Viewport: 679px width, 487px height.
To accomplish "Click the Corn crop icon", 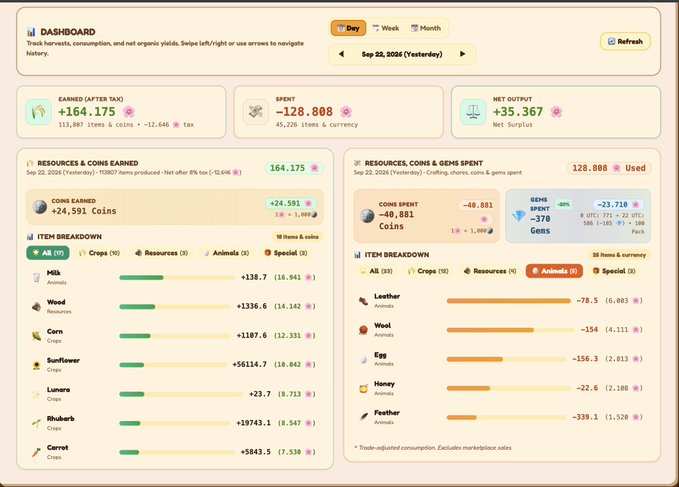I will pos(36,335).
